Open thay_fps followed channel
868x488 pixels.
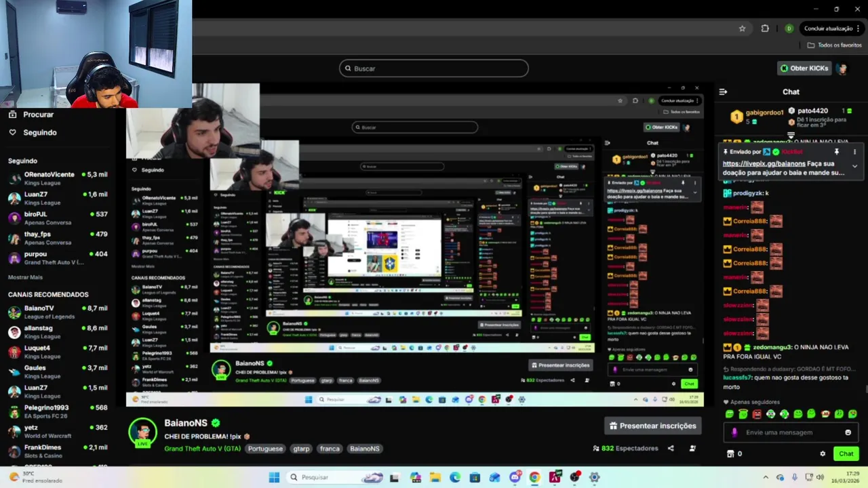[58, 238]
